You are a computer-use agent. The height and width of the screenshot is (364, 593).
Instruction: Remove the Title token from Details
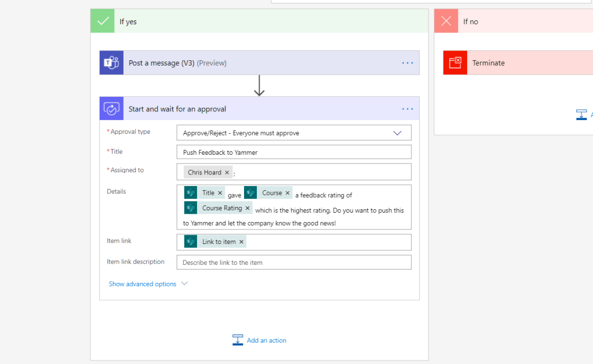(220, 193)
